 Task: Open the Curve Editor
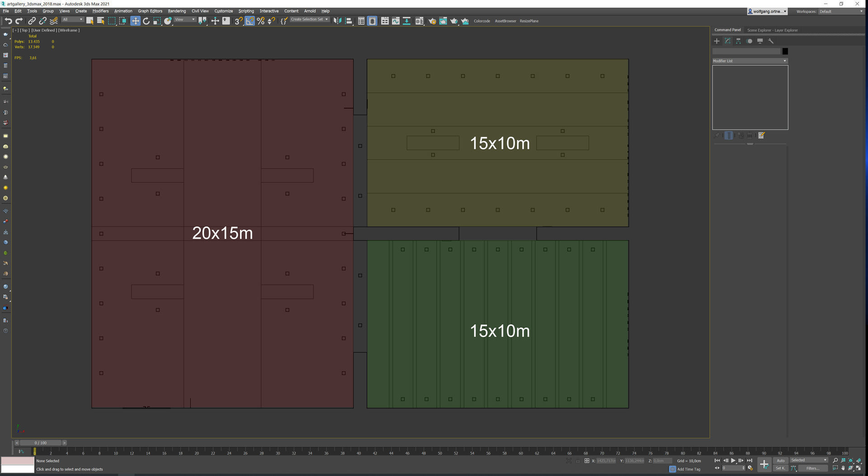tap(396, 21)
